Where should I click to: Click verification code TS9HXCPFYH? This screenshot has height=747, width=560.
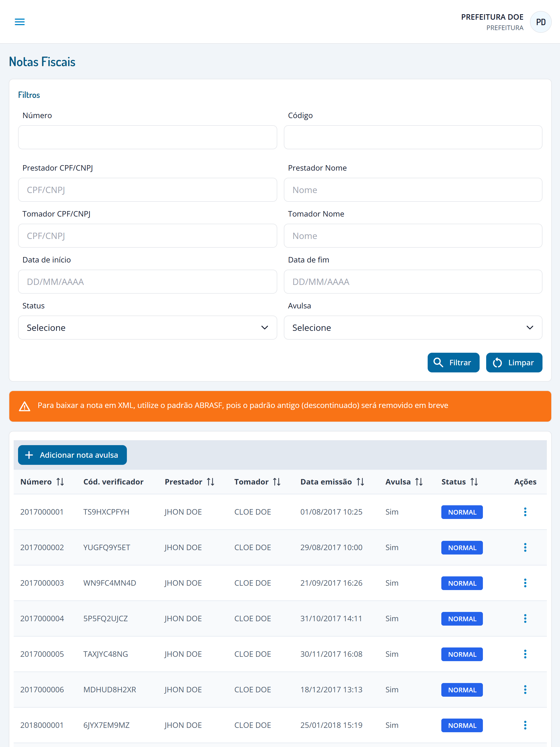(106, 512)
